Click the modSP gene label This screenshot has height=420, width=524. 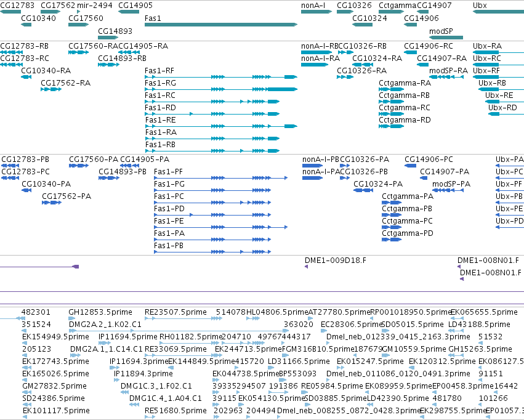[441, 31]
